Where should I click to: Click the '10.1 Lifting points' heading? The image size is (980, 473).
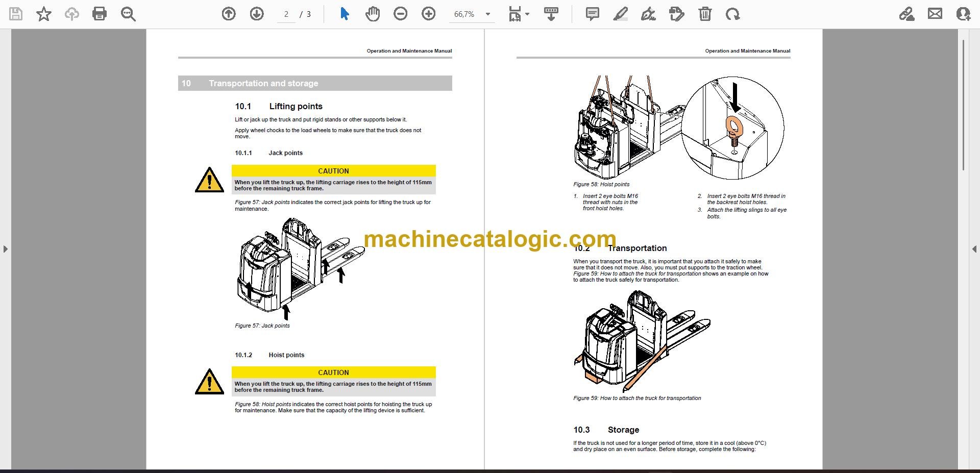point(279,106)
